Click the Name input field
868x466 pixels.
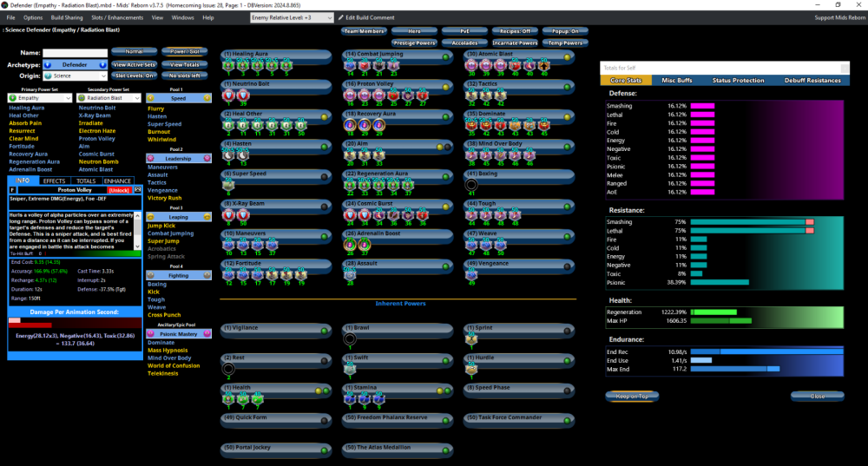point(75,53)
